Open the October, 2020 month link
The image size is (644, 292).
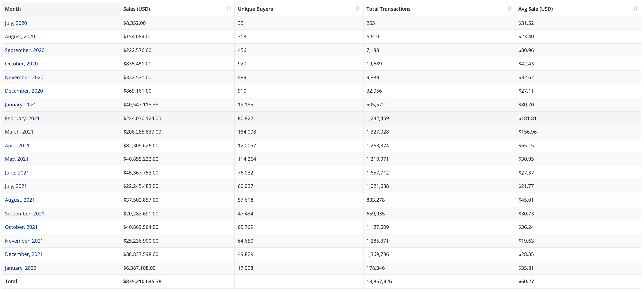21,64
